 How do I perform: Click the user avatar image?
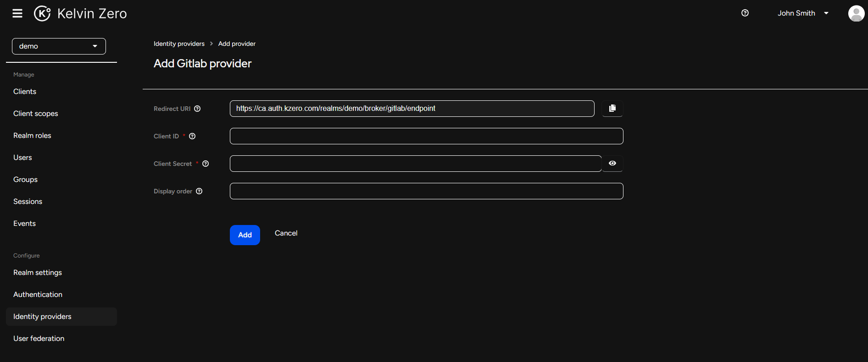coord(856,13)
